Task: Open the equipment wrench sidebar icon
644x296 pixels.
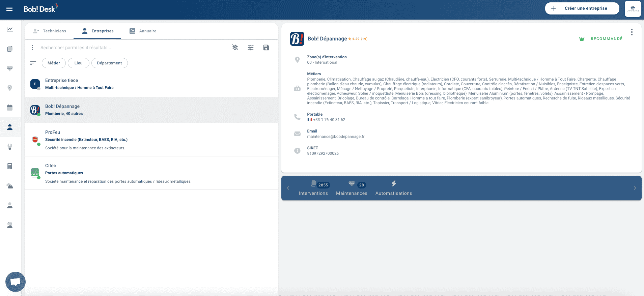Action: [10, 147]
